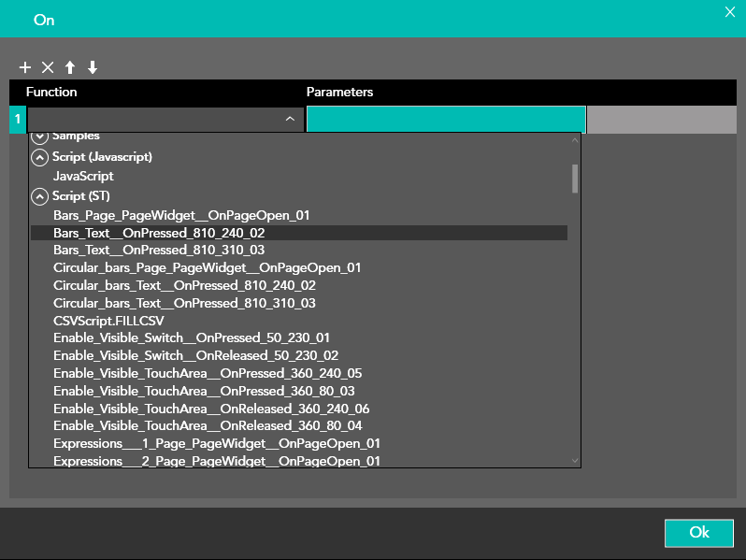Expand the Samples group

39,136
